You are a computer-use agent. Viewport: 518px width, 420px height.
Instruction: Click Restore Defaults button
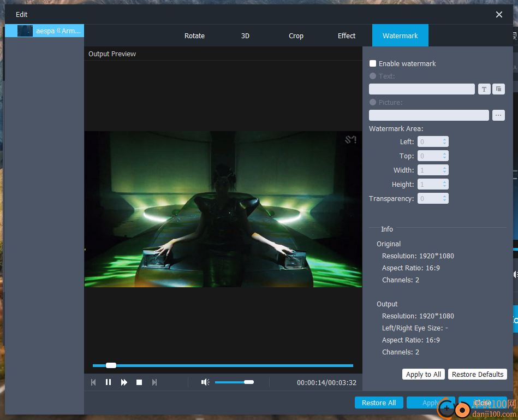tap(478, 375)
